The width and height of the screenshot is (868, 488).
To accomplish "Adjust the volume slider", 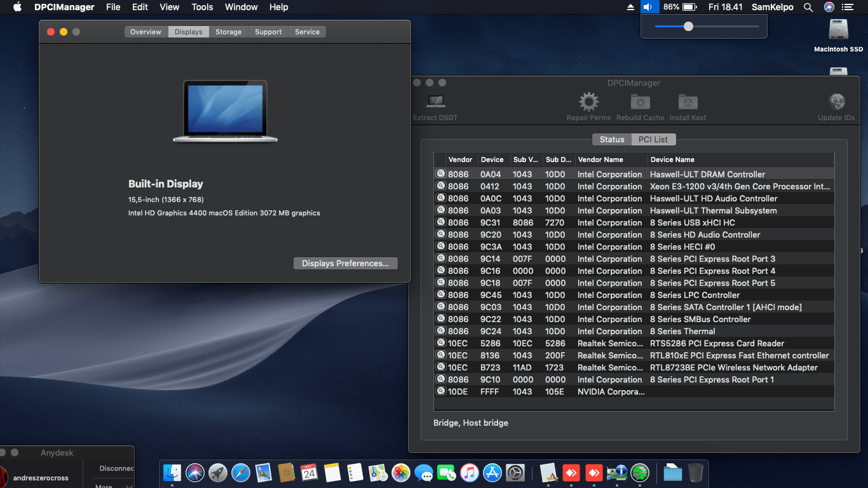I will coord(688,27).
